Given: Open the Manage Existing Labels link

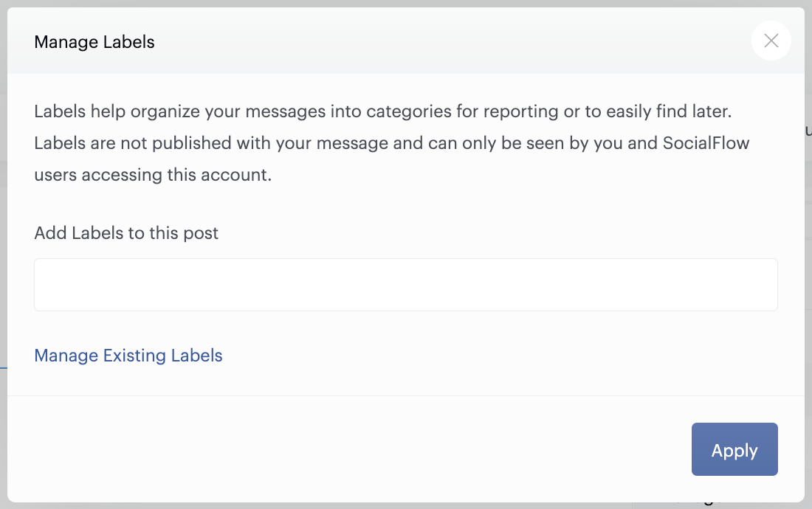Looking at the screenshot, I should (x=128, y=356).
